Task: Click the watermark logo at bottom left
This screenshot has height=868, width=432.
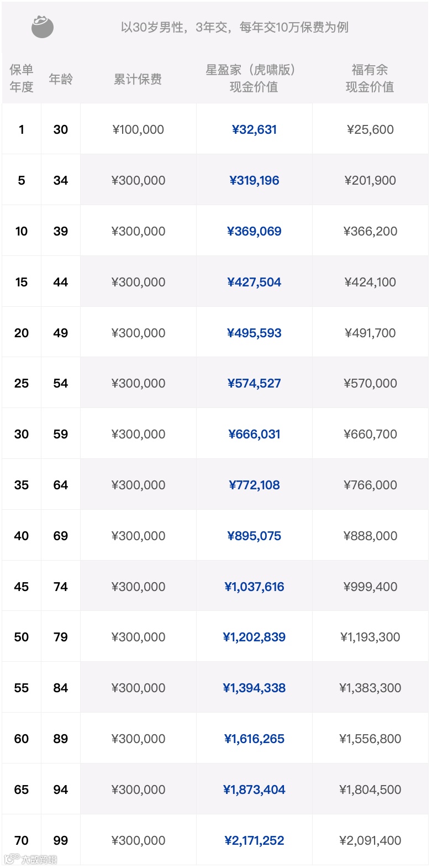Action: tap(30, 859)
